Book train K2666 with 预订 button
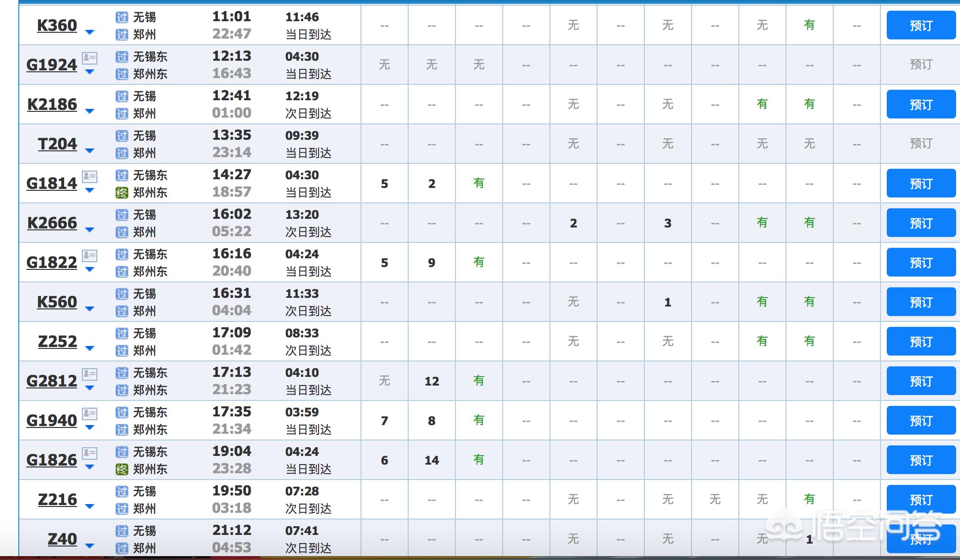Screen dimensions: 960x560 (921, 223)
